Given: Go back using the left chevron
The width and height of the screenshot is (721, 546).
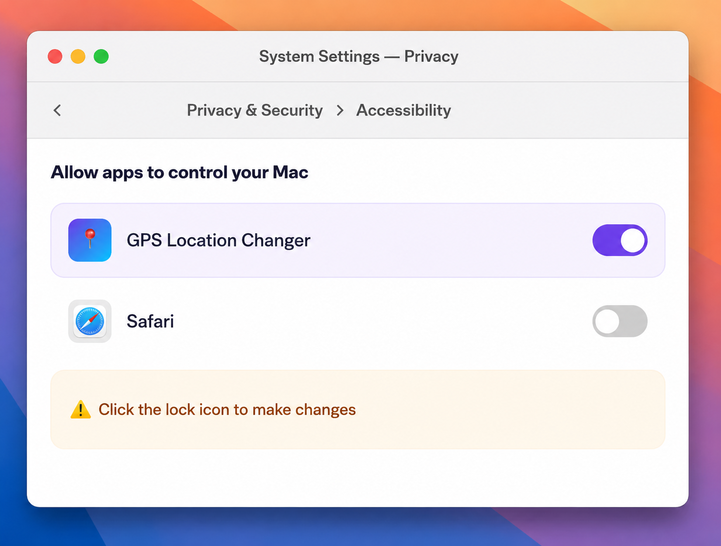Looking at the screenshot, I should coord(57,110).
